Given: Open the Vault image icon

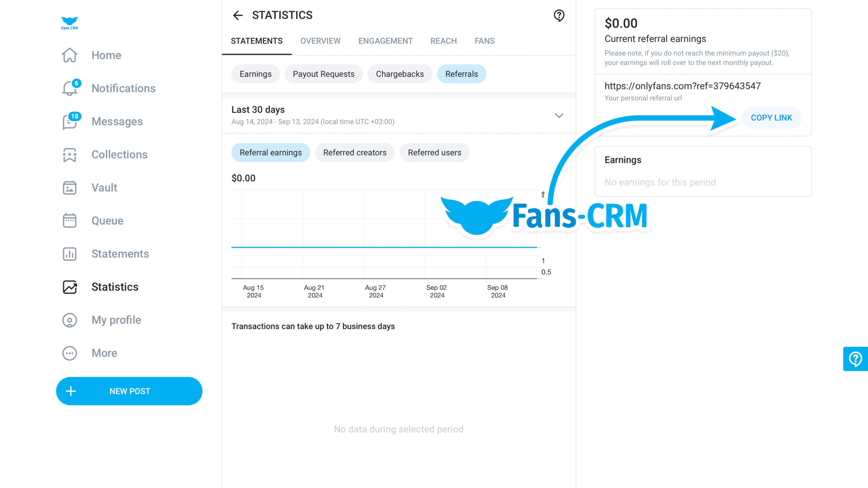Looking at the screenshot, I should [x=70, y=188].
